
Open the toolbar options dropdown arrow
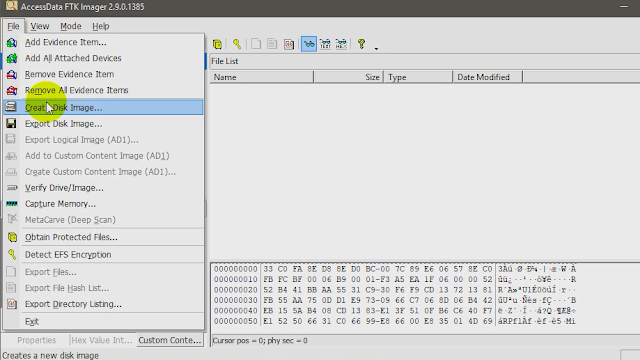376,49
